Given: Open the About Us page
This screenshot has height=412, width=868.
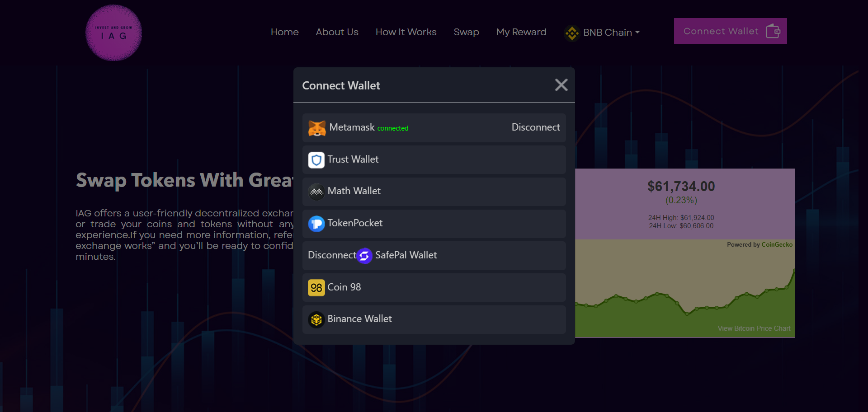Looking at the screenshot, I should [337, 32].
